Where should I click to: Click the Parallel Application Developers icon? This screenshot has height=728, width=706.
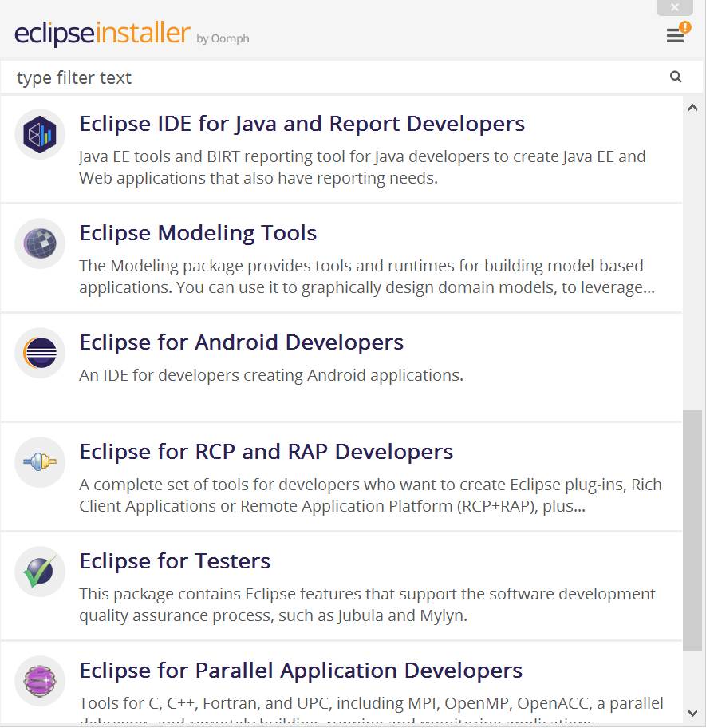pyautogui.click(x=39, y=681)
